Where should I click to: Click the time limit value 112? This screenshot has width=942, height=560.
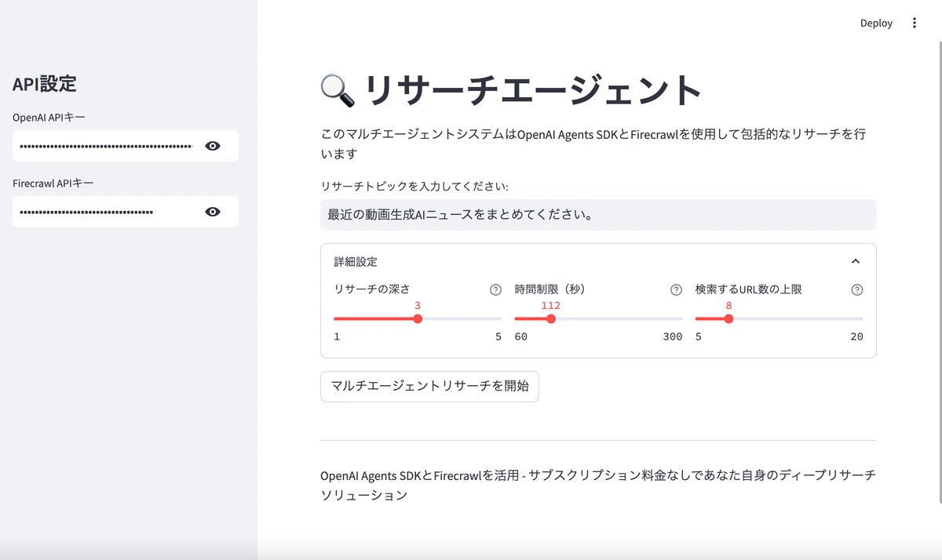pyautogui.click(x=551, y=305)
